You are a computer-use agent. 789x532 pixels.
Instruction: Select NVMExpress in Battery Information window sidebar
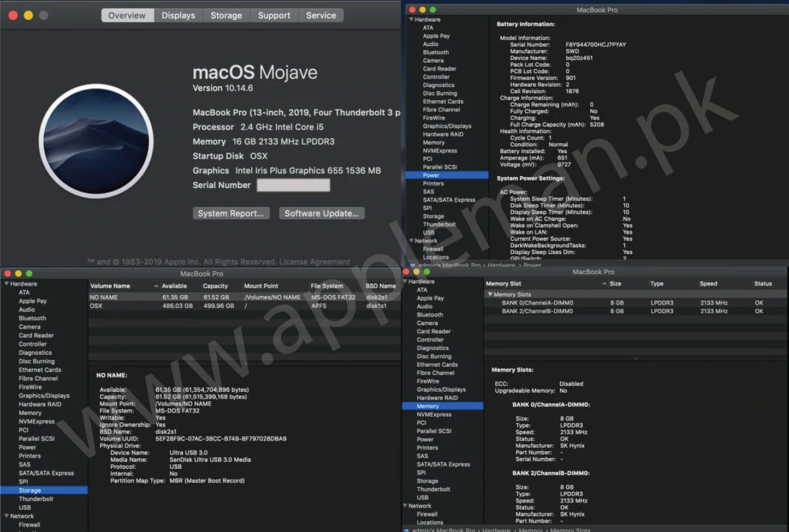pyautogui.click(x=440, y=151)
